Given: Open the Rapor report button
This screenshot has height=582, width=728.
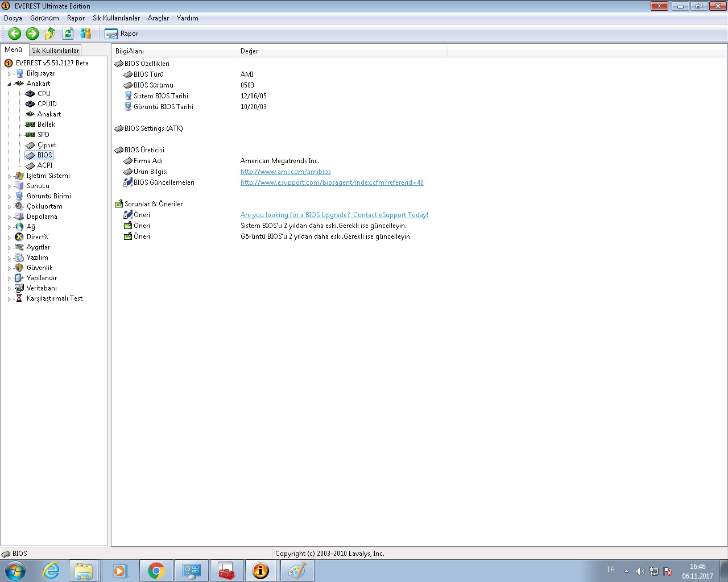Looking at the screenshot, I should point(122,34).
